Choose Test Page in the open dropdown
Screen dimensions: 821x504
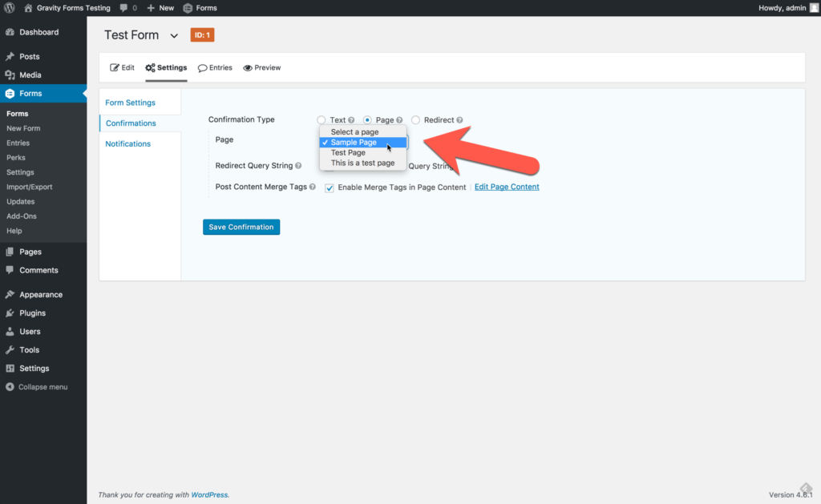(348, 152)
